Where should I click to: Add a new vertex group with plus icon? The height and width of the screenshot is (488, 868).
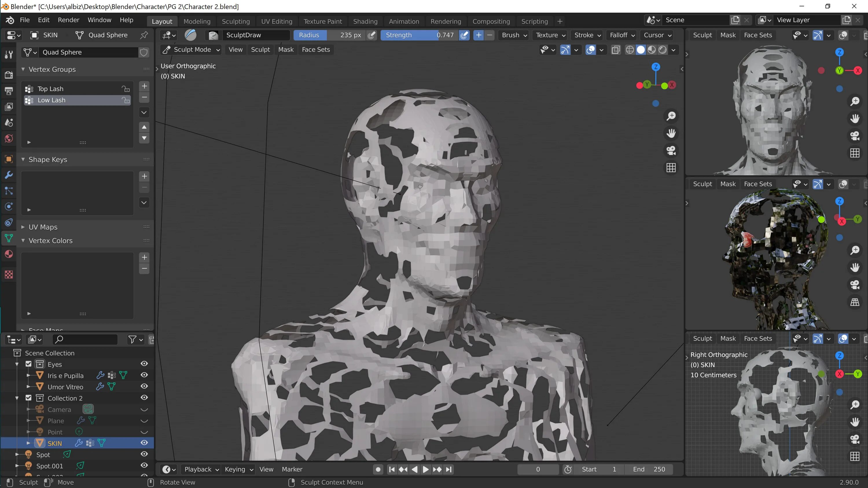point(144,86)
